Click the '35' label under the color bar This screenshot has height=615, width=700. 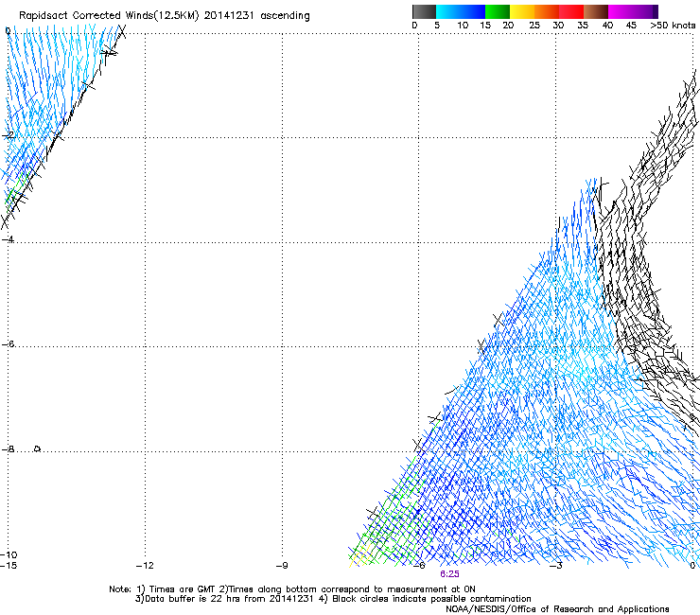click(583, 26)
